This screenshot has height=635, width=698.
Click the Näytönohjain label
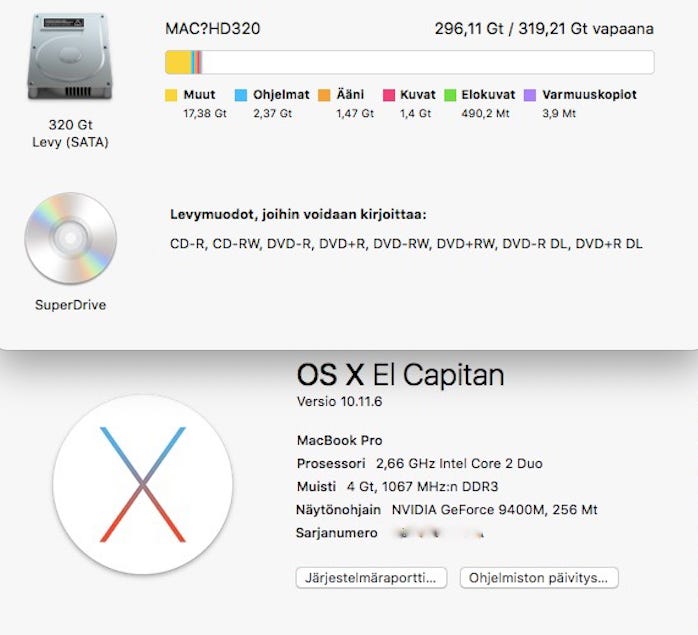[x=338, y=510]
